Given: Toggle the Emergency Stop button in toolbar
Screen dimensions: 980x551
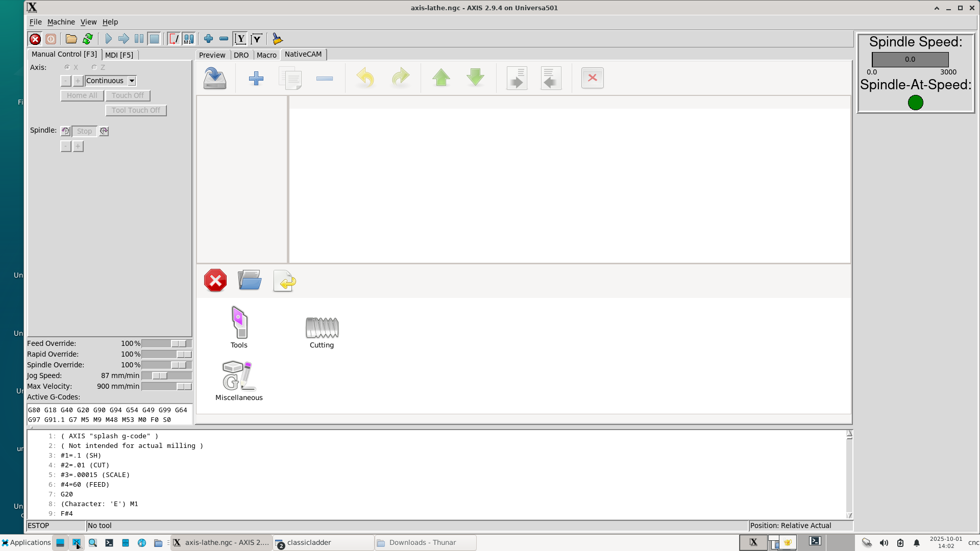Looking at the screenshot, I should tap(35, 39).
